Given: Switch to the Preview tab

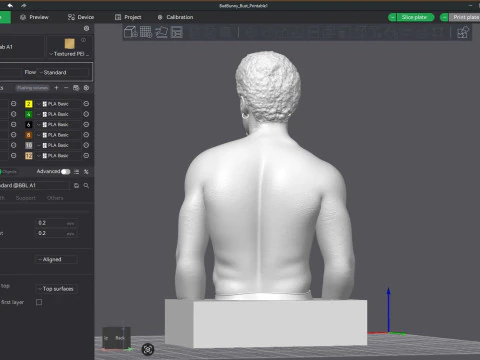Looking at the screenshot, I should pyautogui.click(x=34, y=17).
